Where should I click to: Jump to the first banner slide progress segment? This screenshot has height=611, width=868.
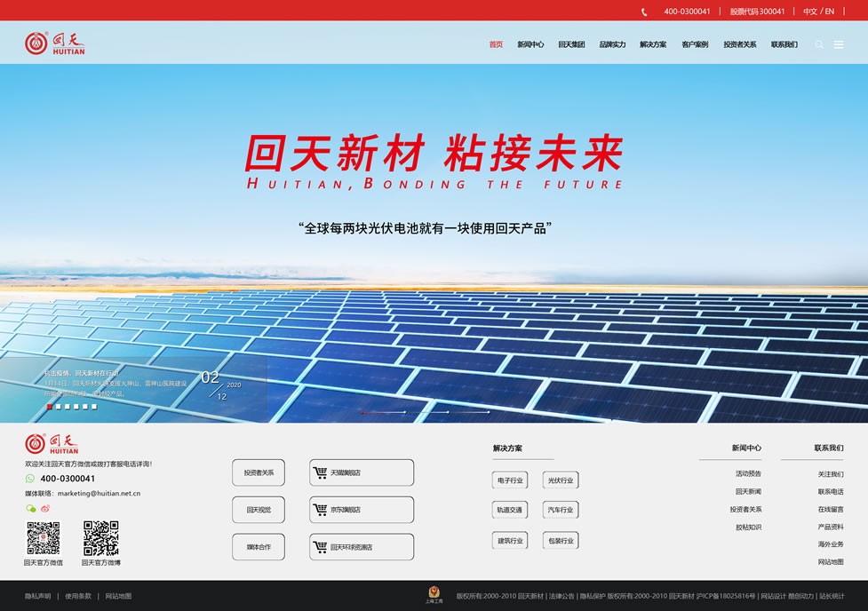point(383,412)
